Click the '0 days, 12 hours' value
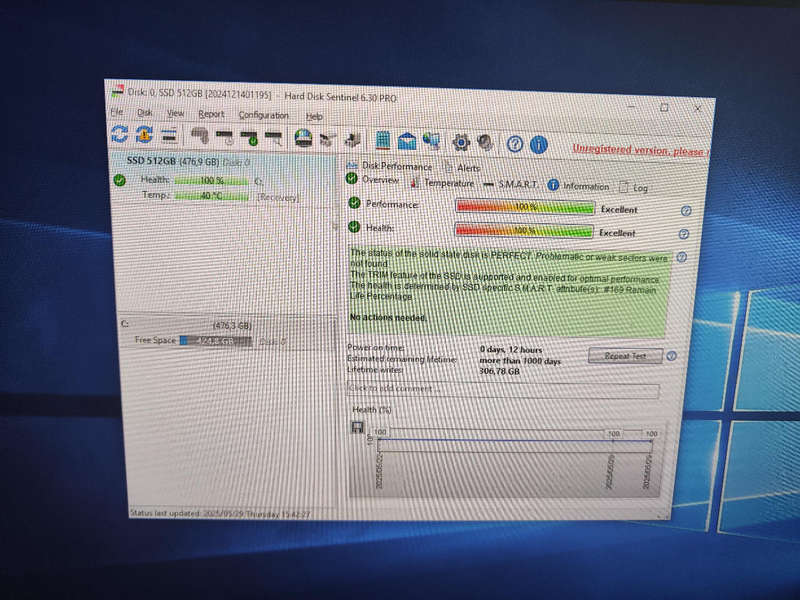Image resolution: width=800 pixels, height=600 pixels. [x=511, y=349]
